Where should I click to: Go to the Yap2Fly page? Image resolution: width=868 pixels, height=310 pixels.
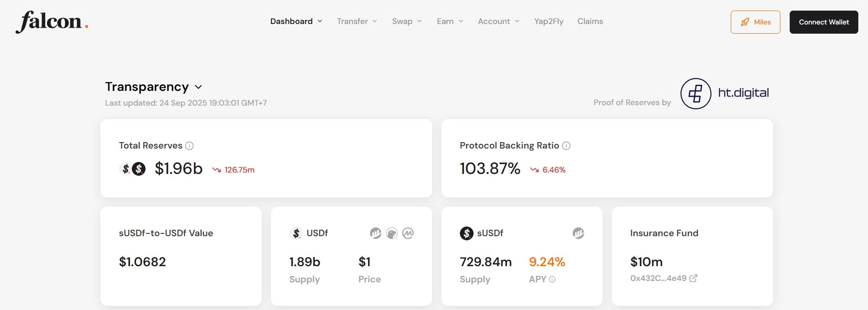point(549,21)
